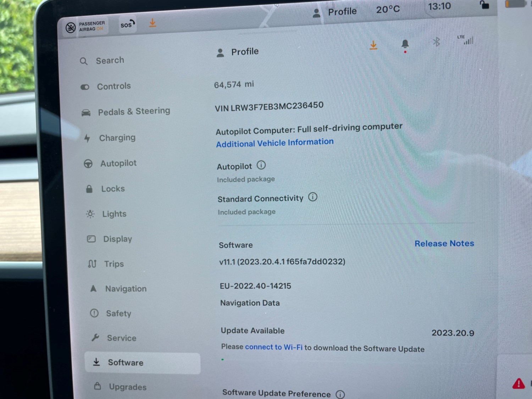Click the steering wheel Autopilot icon

(88, 164)
